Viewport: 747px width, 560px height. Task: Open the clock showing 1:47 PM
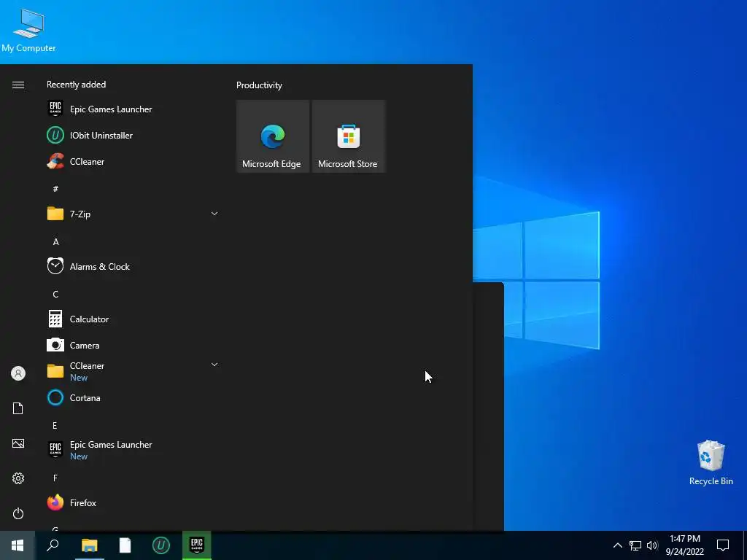684,545
